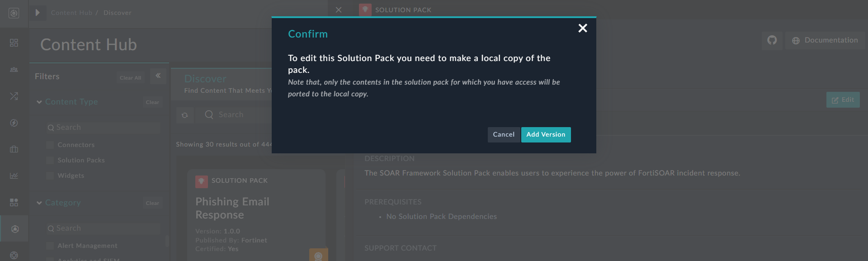Image resolution: width=868 pixels, height=261 pixels.
Task: Select the Discover breadcrumb
Action: pos(118,13)
